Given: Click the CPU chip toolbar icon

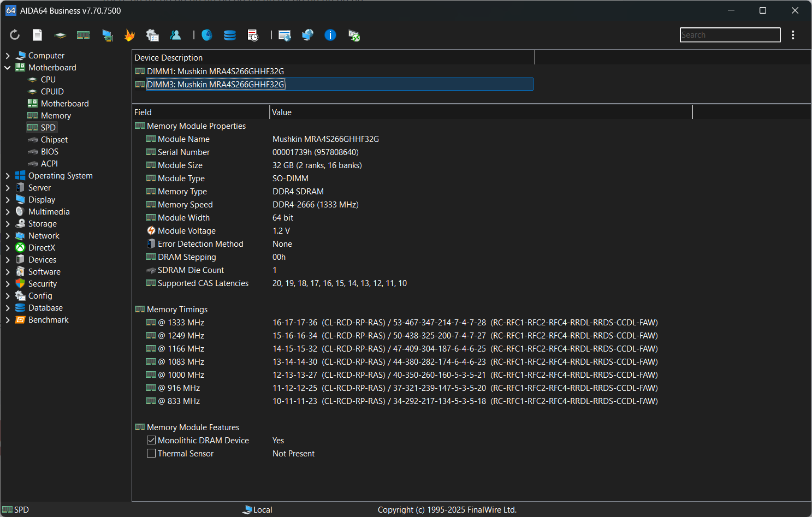Looking at the screenshot, I should coord(60,35).
